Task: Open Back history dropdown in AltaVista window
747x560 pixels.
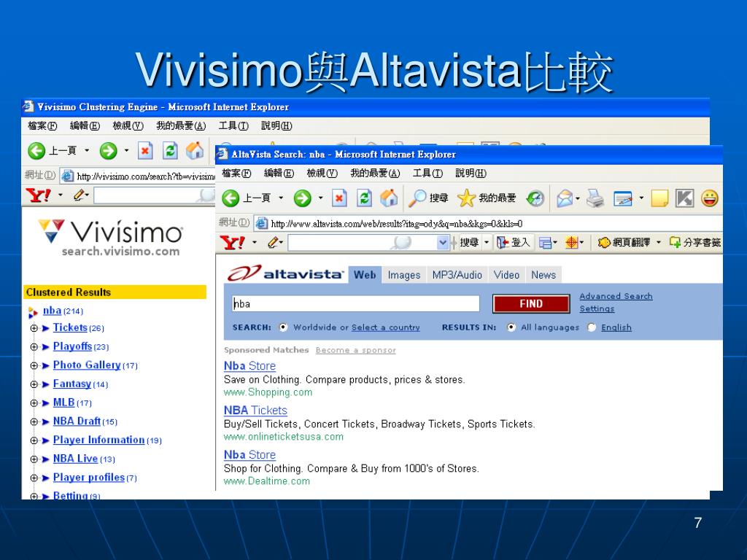Action: click(x=281, y=198)
